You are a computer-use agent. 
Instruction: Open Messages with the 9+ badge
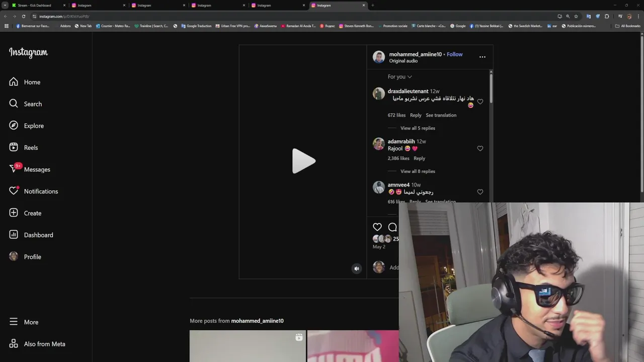(x=30, y=169)
